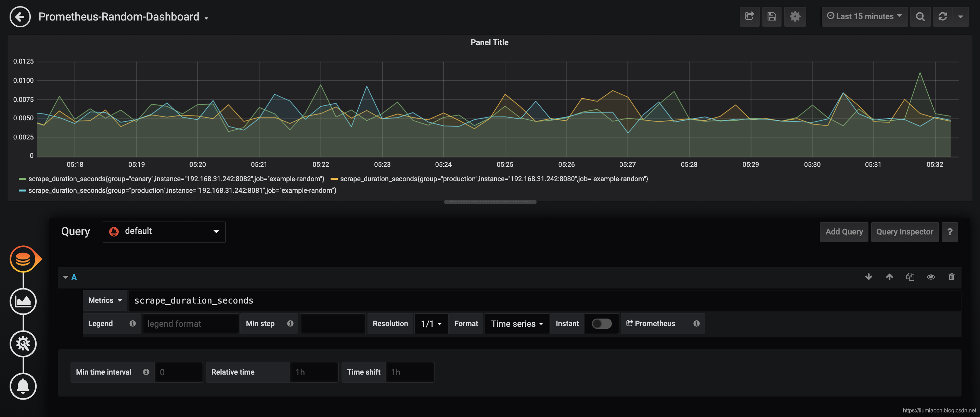This screenshot has width=980, height=417.
Task: Open the refresh interval dropdown arrow
Action: [x=960, y=16]
